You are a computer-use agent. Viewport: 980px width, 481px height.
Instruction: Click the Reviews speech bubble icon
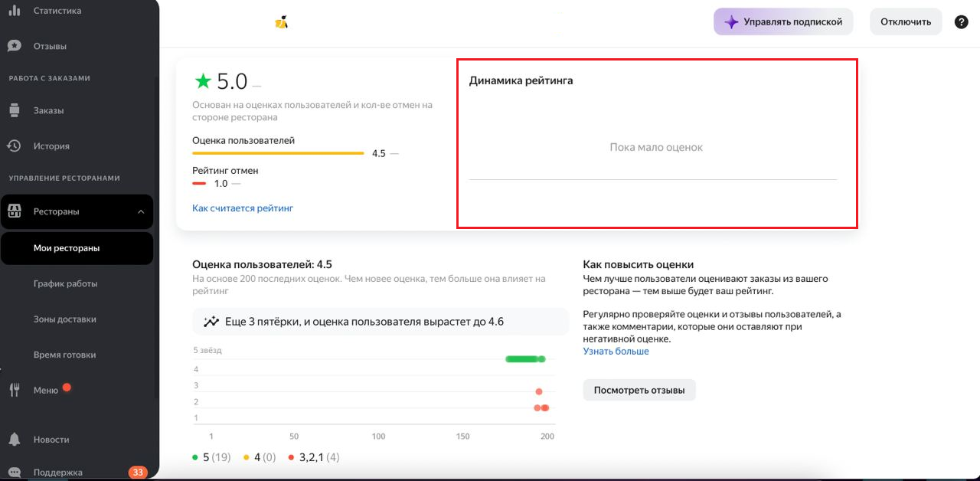[x=14, y=46]
